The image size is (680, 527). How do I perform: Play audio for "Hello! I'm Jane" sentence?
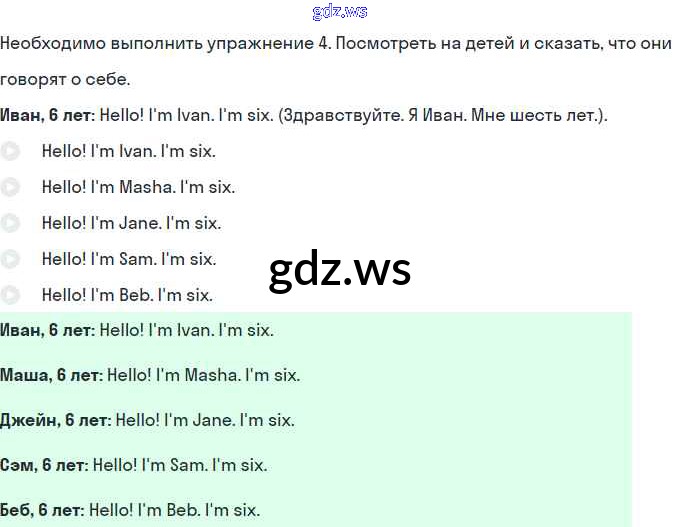pyautogui.click(x=10, y=223)
